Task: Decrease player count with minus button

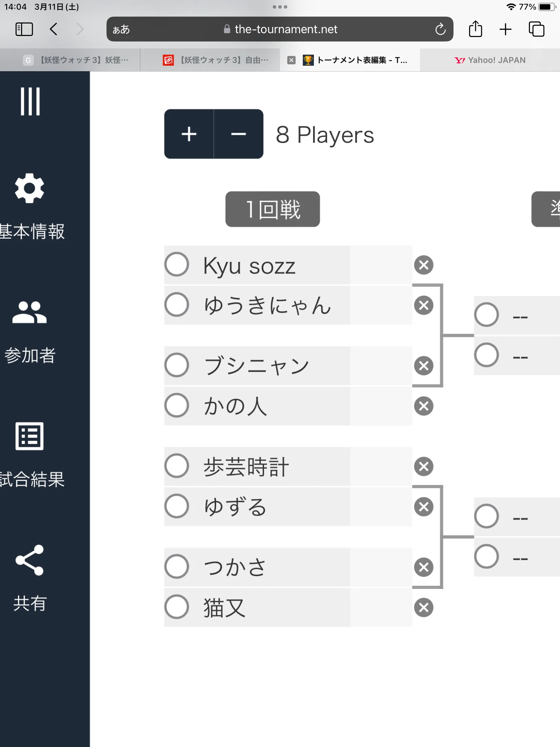Action: point(239,134)
